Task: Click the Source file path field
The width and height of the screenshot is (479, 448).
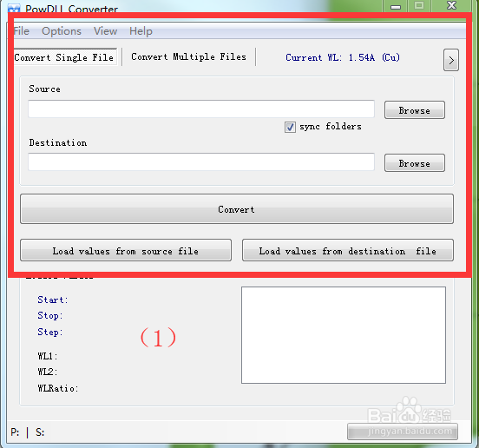Action: click(201, 109)
